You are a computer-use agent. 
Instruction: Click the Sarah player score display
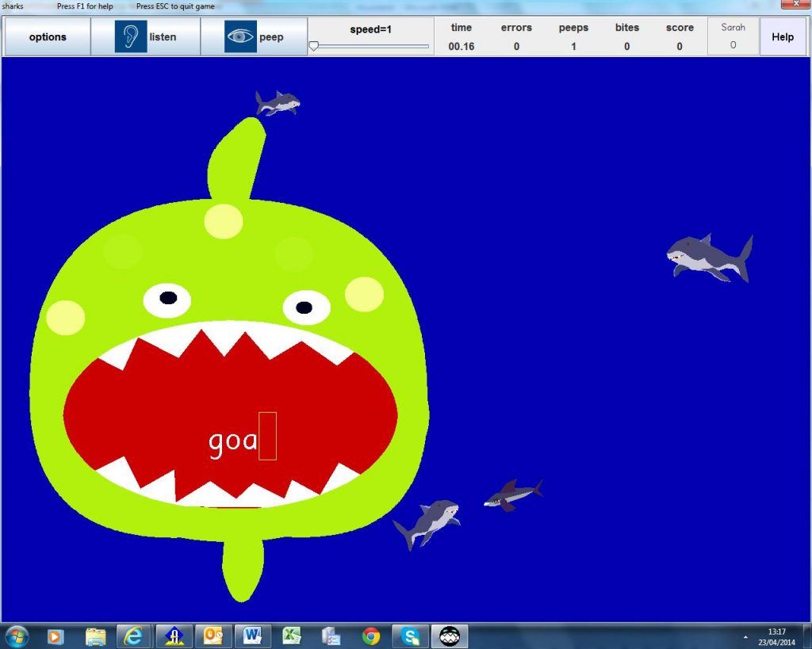(733, 36)
